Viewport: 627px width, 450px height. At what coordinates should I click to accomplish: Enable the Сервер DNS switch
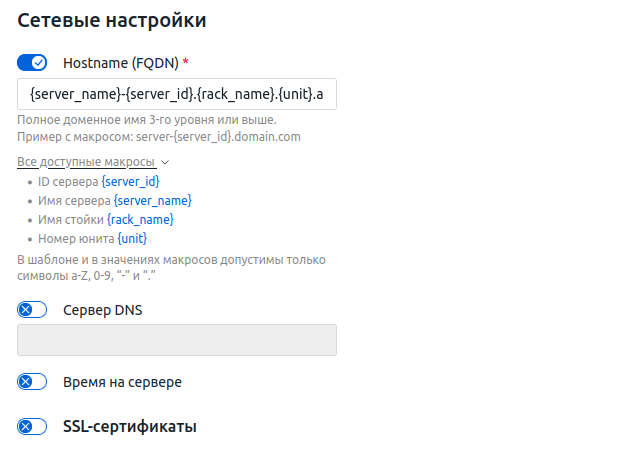click(x=32, y=310)
